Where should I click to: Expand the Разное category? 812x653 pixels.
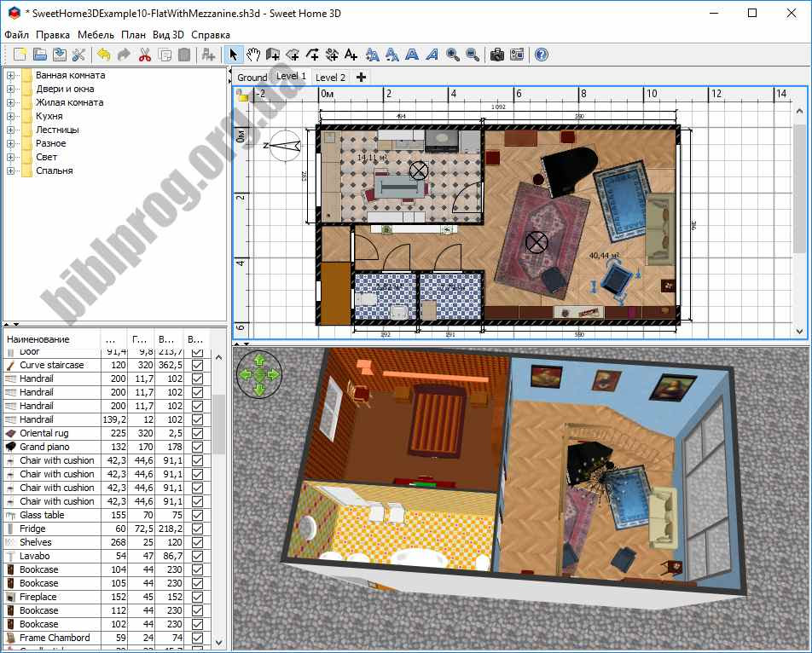pos(10,143)
